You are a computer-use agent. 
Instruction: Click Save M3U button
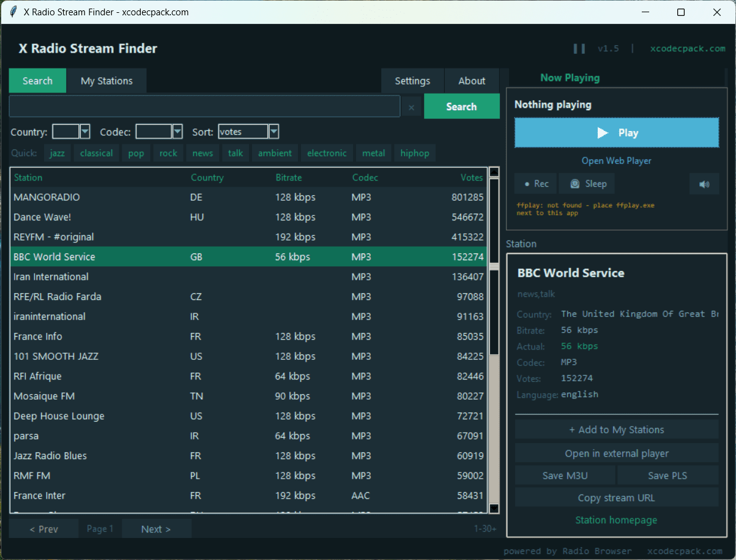click(565, 476)
